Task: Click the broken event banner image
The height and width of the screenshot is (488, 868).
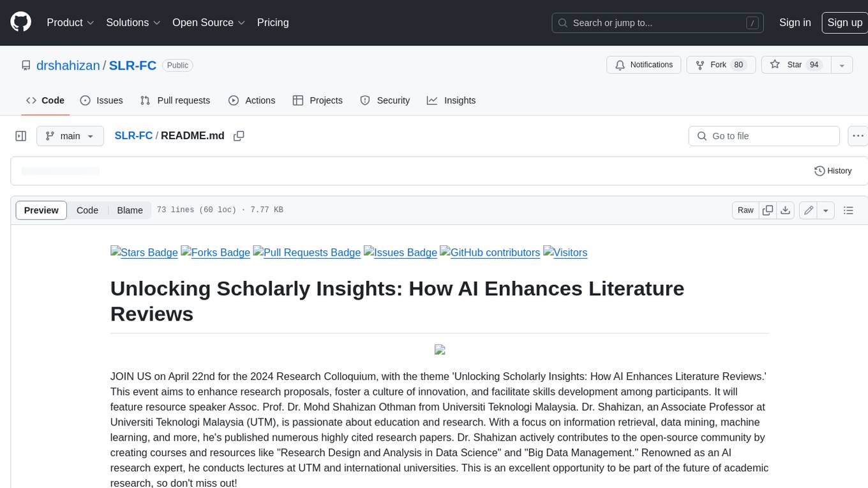Action: click(440, 349)
